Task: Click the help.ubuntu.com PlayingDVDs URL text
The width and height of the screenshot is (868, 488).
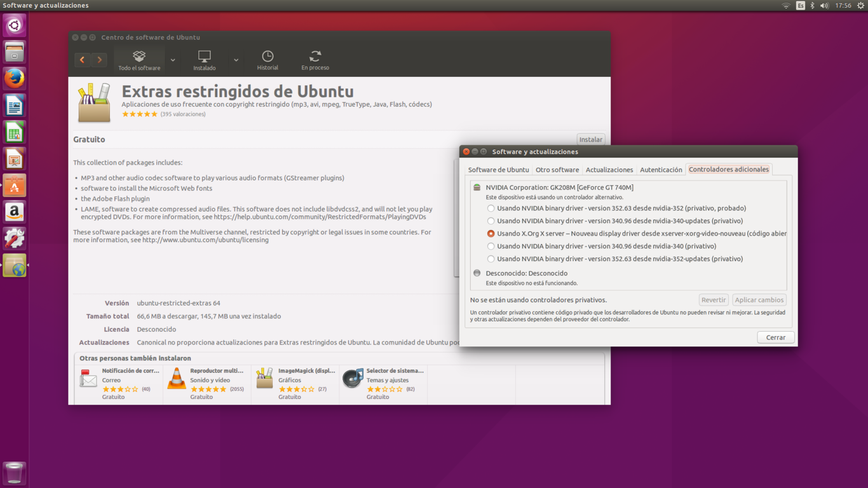Action: (320, 217)
